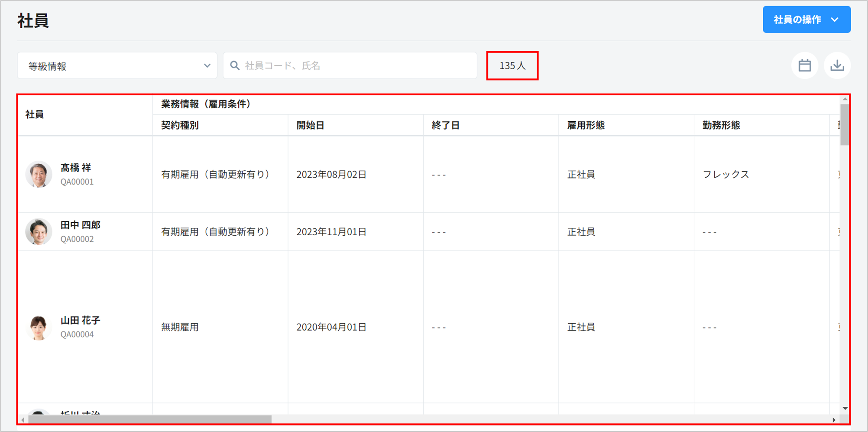Click the 雇用形態 column header

click(x=586, y=125)
